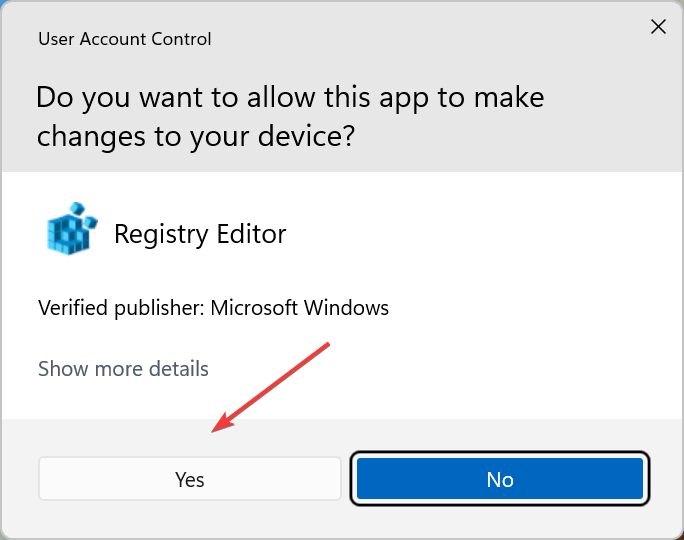Click the "Do you want to allow" heading
Image resolution: width=684 pixels, height=540 pixels.
[x=290, y=98]
